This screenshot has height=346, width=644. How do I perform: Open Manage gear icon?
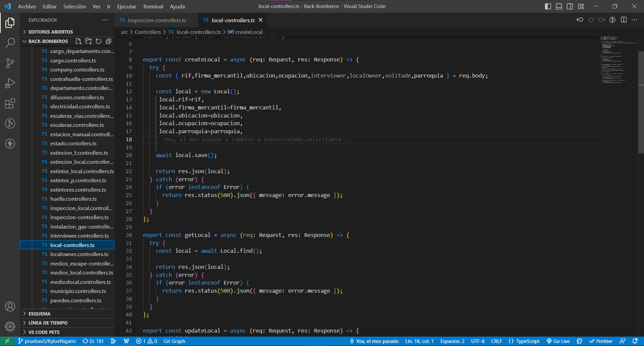[x=10, y=326]
